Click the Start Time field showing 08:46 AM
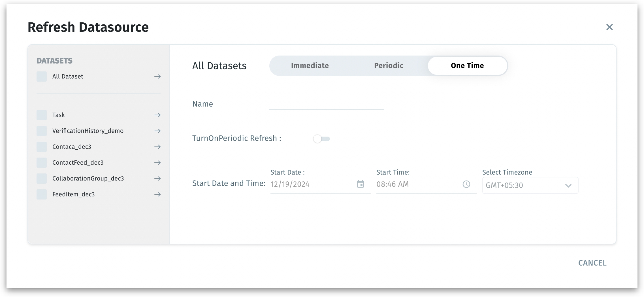Viewport: 644px width, 297px height. tap(416, 184)
